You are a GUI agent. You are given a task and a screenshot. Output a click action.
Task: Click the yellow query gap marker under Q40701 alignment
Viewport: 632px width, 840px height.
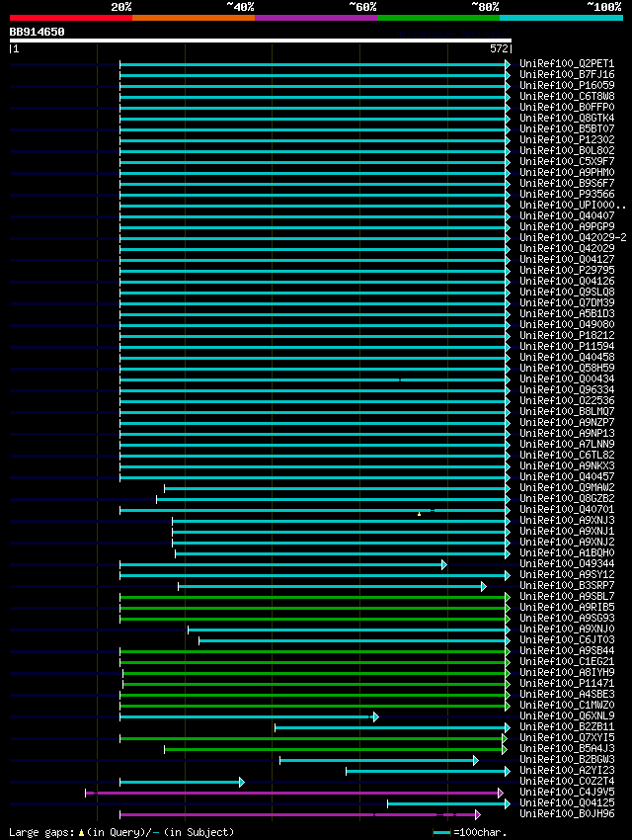pos(419,514)
